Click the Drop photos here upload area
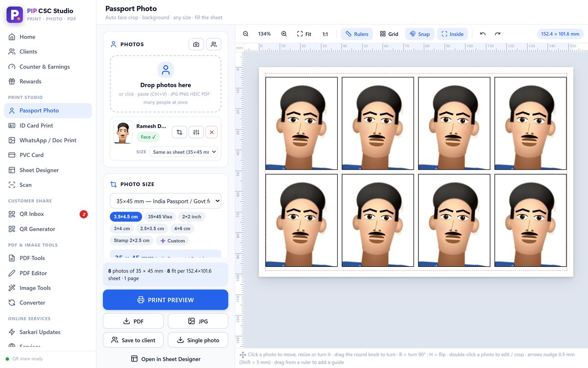 [166, 83]
